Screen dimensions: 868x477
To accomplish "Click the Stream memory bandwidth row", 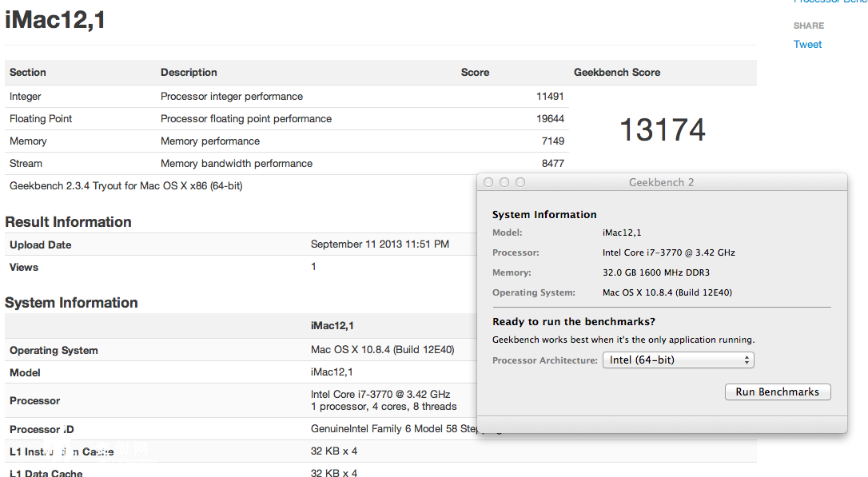I will point(286,164).
